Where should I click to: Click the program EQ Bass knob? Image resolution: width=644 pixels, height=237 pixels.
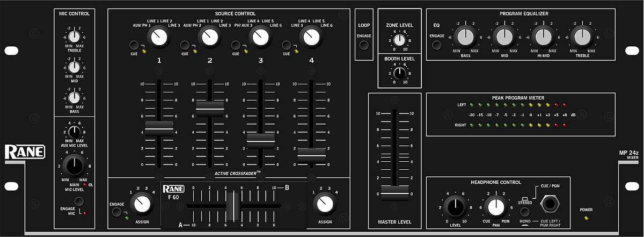pyautogui.click(x=465, y=37)
